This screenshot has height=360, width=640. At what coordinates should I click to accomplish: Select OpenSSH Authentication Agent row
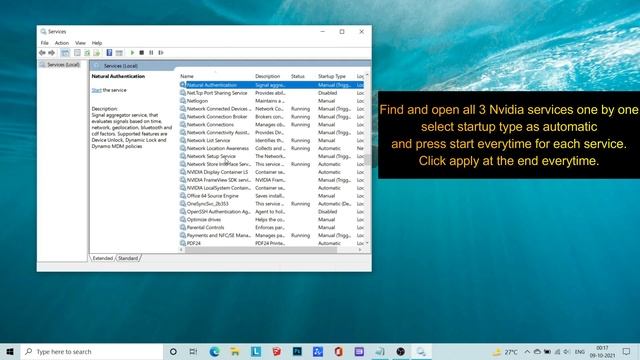(x=271, y=211)
